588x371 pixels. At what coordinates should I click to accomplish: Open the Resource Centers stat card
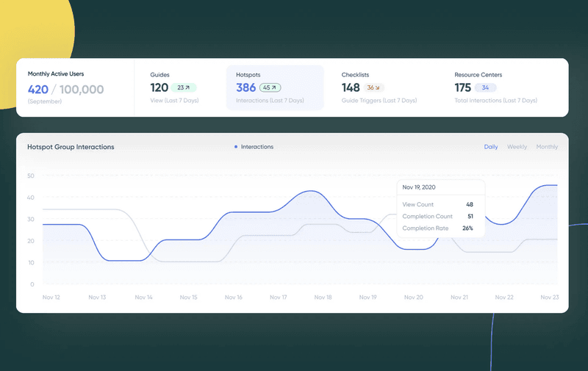pyautogui.click(x=496, y=87)
